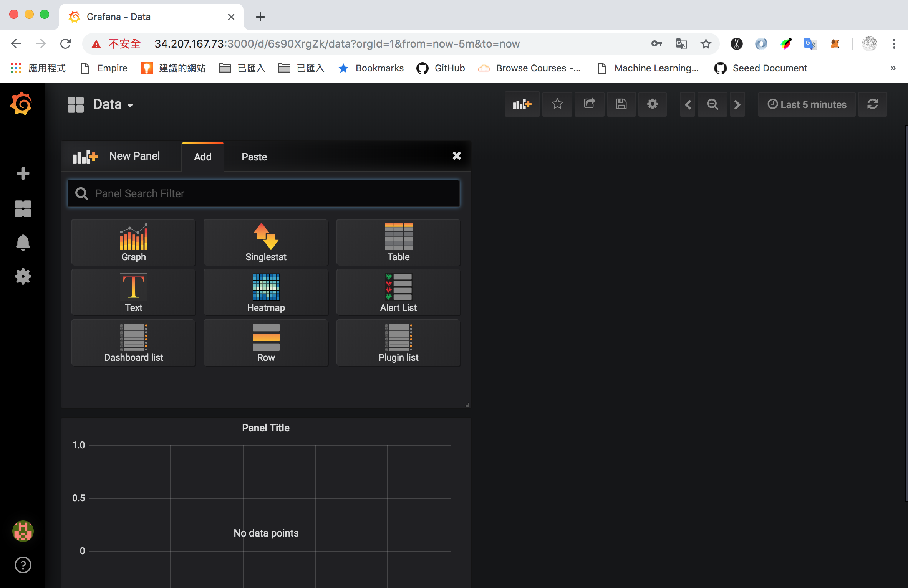Mark dashboard as favorite with star

(x=557, y=104)
